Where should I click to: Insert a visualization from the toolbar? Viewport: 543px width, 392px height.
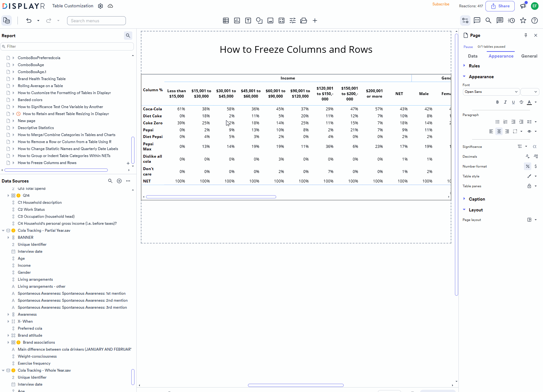(x=237, y=20)
